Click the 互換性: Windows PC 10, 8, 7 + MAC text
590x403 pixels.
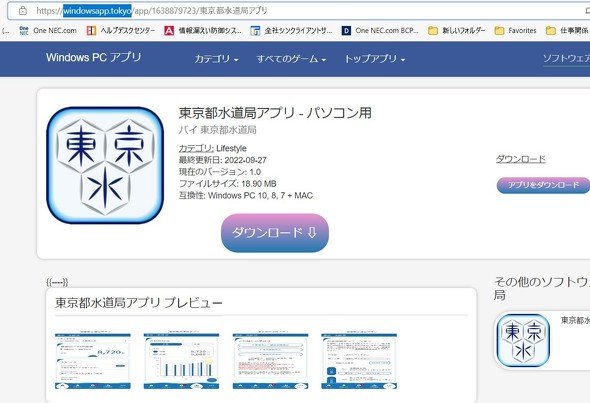coord(246,196)
